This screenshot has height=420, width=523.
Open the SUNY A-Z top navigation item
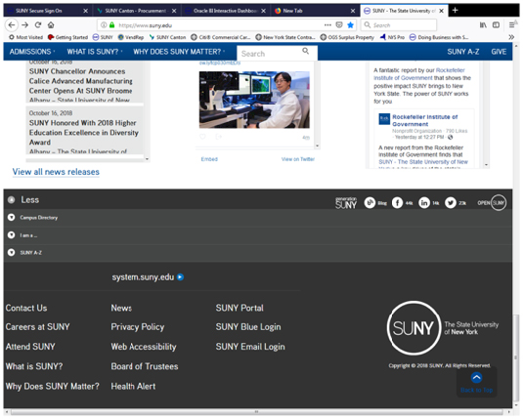coord(463,52)
